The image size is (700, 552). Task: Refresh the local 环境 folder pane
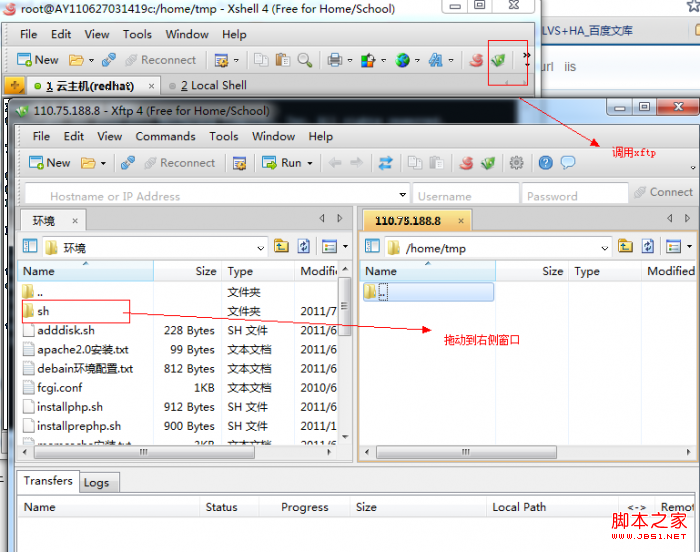pos(304,246)
